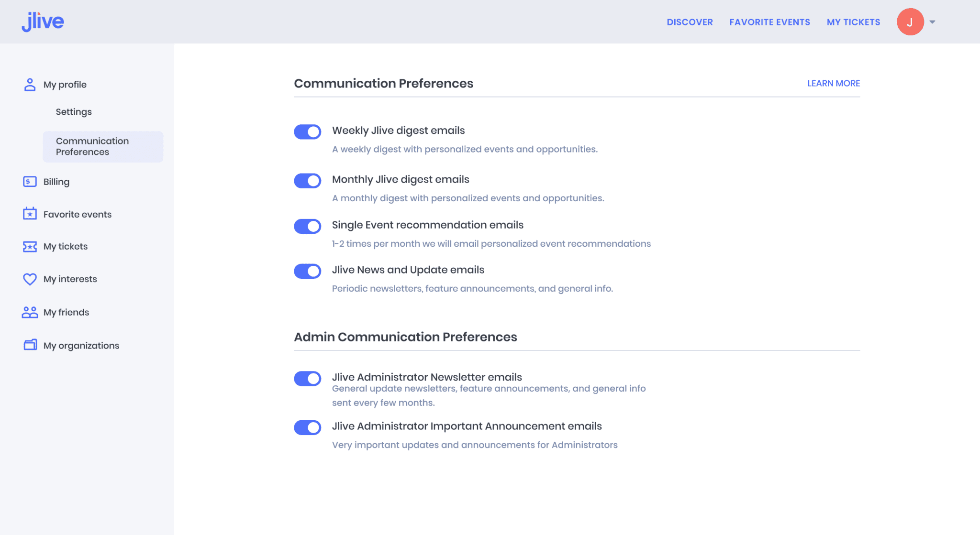Click '1-2 times per month' description text
This screenshot has width=980, height=535.
491,244
